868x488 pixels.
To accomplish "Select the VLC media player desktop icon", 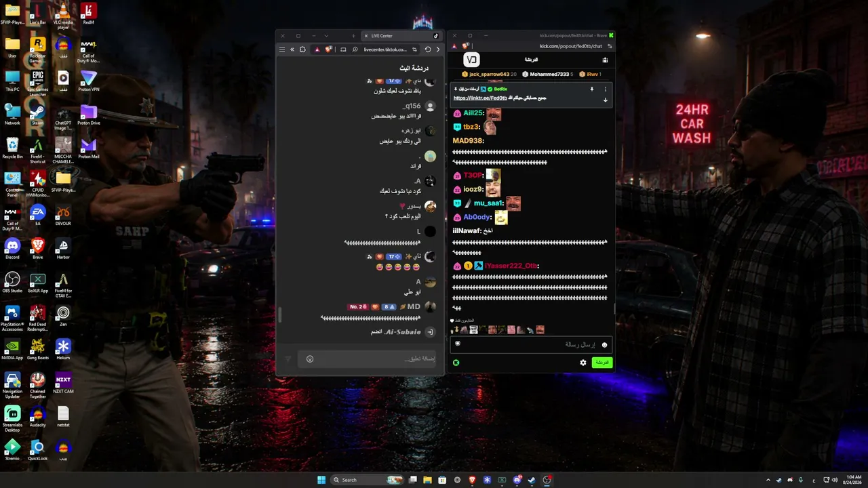I will (63, 15).
